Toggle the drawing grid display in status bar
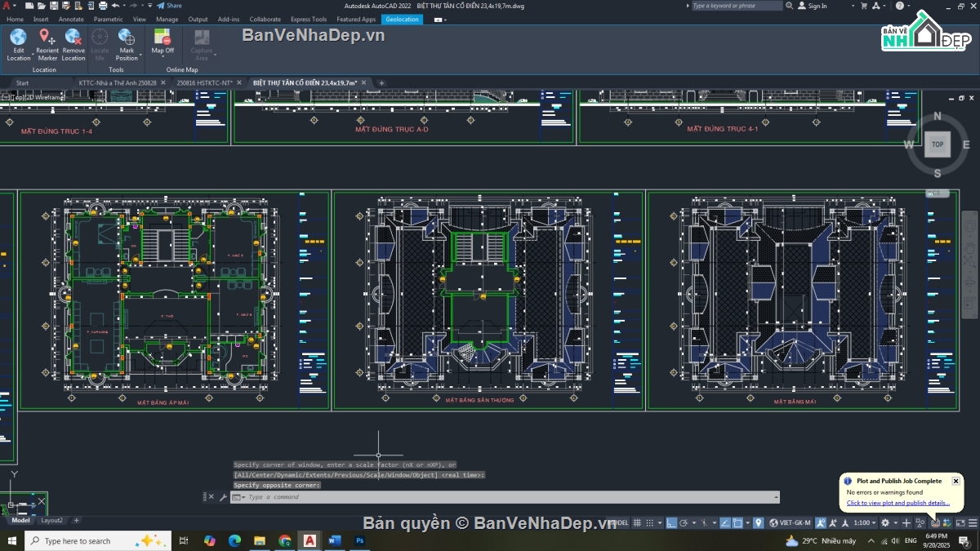The image size is (980, 551). (637, 522)
